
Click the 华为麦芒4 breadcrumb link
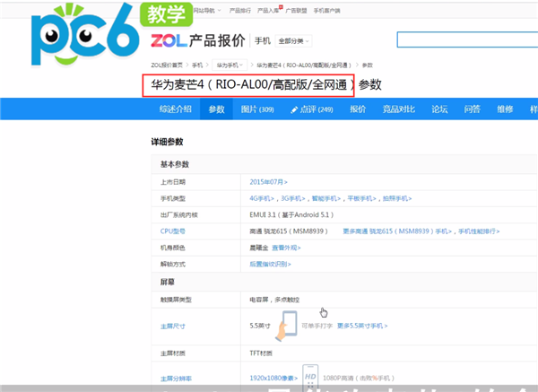304,65
